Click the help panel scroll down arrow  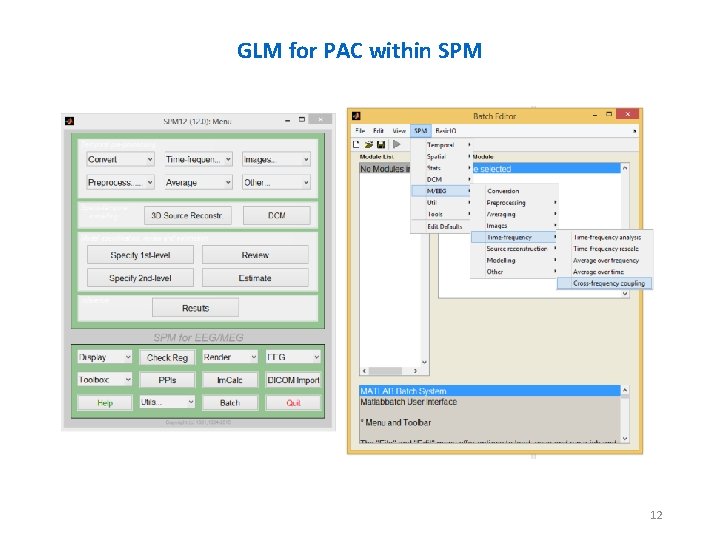point(625,439)
